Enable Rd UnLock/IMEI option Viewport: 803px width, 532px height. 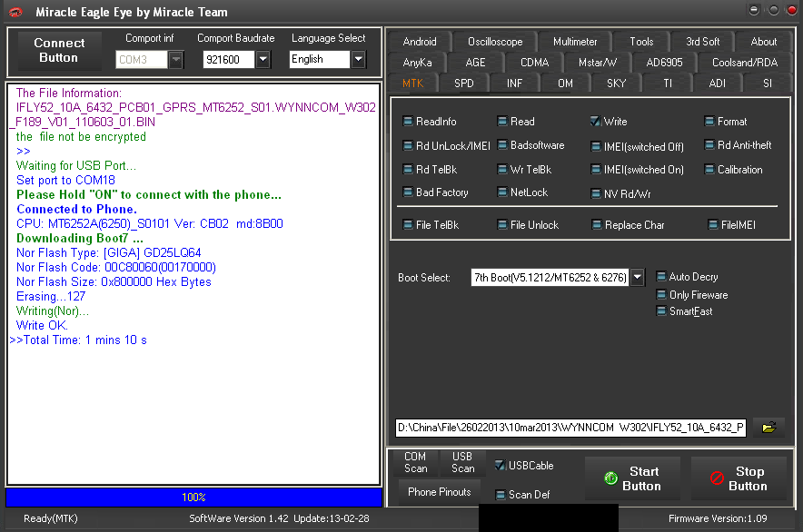pyautogui.click(x=408, y=146)
